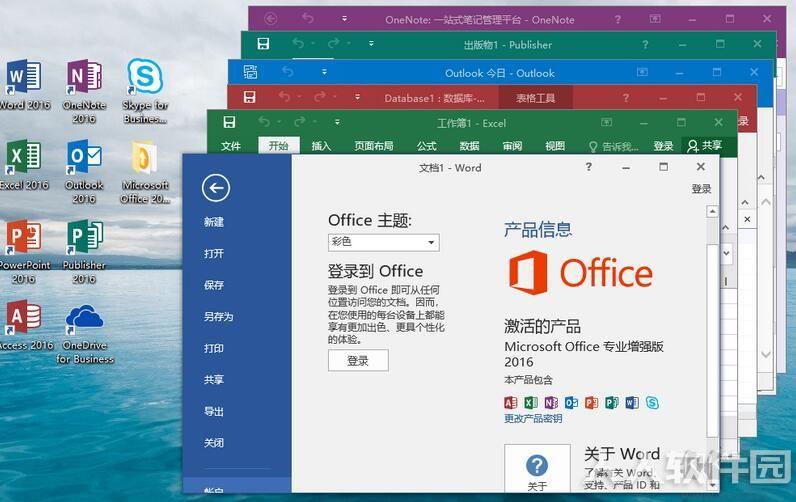Screen dimensions: 796x502
Task: Click the 告诉我 search box in Excel
Action: pos(613,146)
